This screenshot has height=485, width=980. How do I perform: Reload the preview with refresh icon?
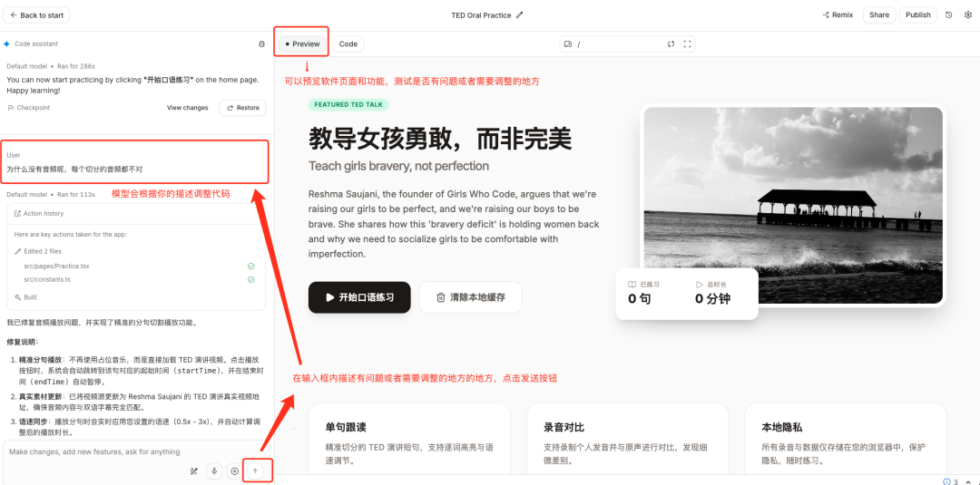coord(671,44)
